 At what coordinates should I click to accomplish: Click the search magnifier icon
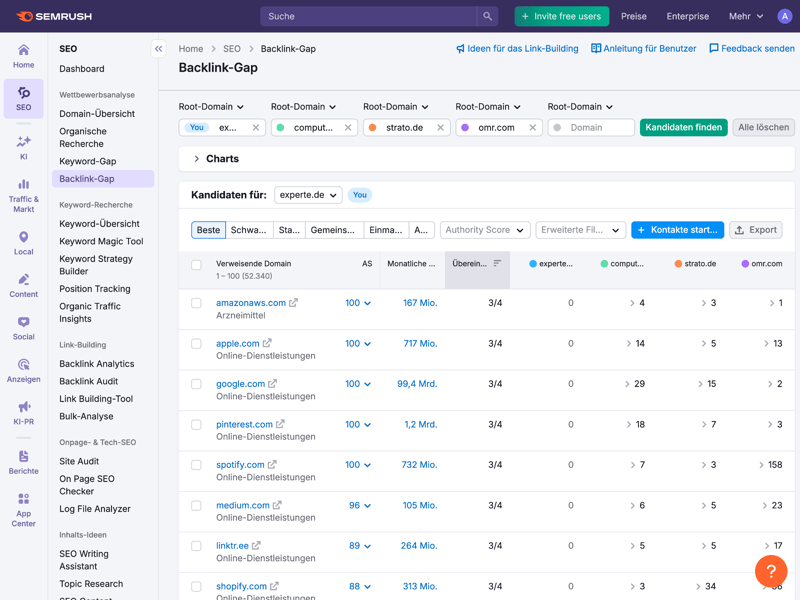pyautogui.click(x=487, y=17)
